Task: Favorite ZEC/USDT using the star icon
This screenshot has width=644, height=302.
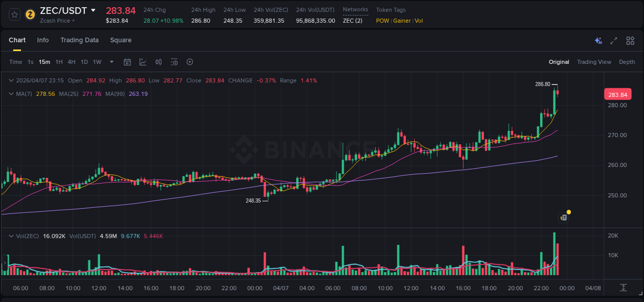Action: click(14, 15)
